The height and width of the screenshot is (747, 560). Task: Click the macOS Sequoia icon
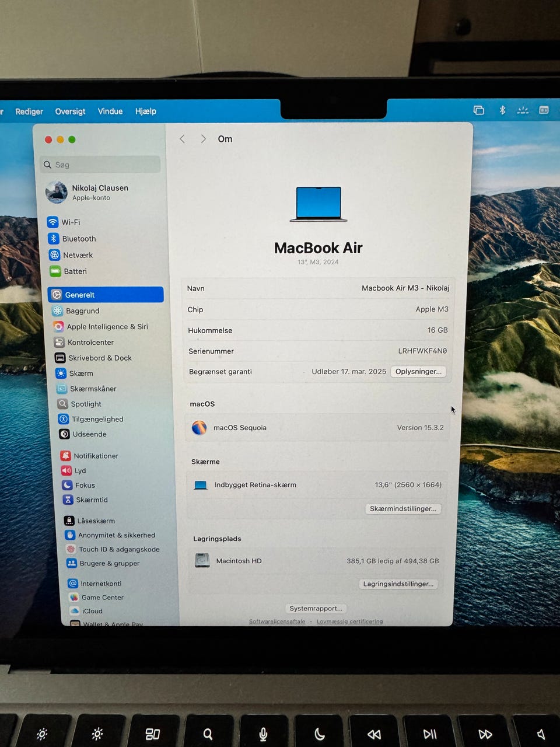[x=199, y=428]
